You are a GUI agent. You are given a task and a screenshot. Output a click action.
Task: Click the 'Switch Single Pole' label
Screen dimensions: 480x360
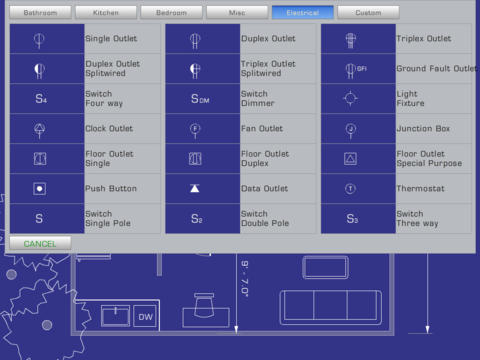click(x=108, y=218)
